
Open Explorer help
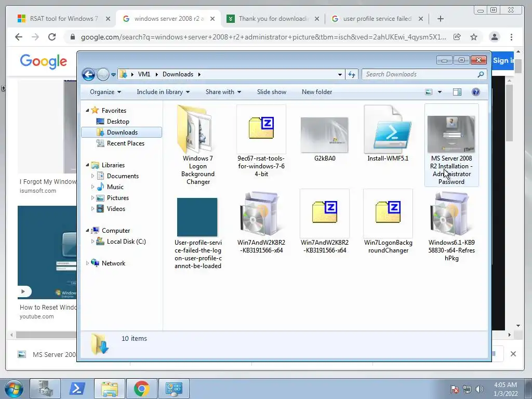point(476,92)
